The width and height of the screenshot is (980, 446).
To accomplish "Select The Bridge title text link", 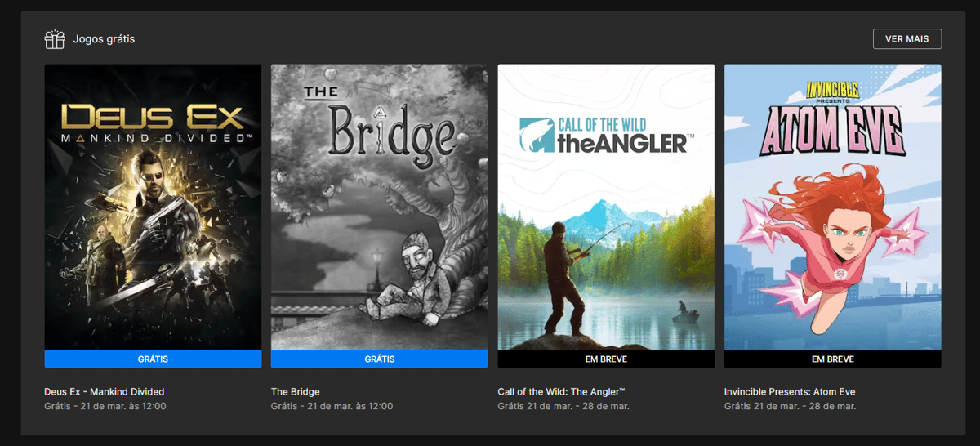I will point(296,391).
